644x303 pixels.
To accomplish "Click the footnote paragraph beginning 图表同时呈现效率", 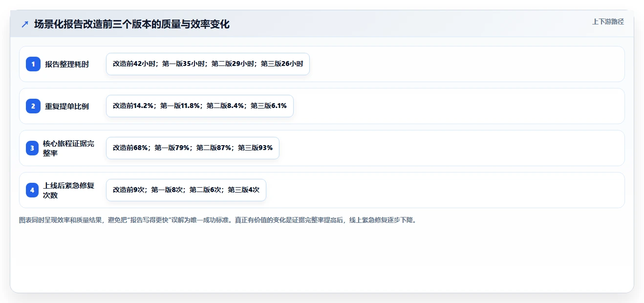I will click(x=218, y=220).
